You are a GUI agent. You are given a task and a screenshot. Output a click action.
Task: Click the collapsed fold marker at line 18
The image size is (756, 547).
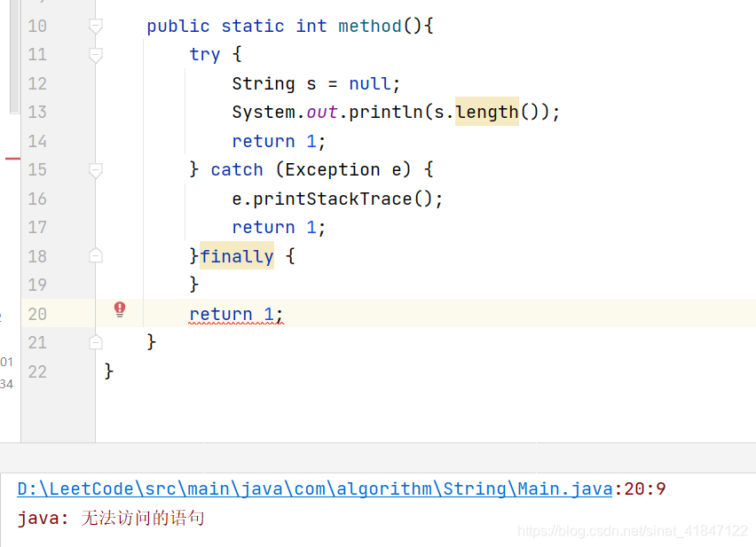coord(95,255)
